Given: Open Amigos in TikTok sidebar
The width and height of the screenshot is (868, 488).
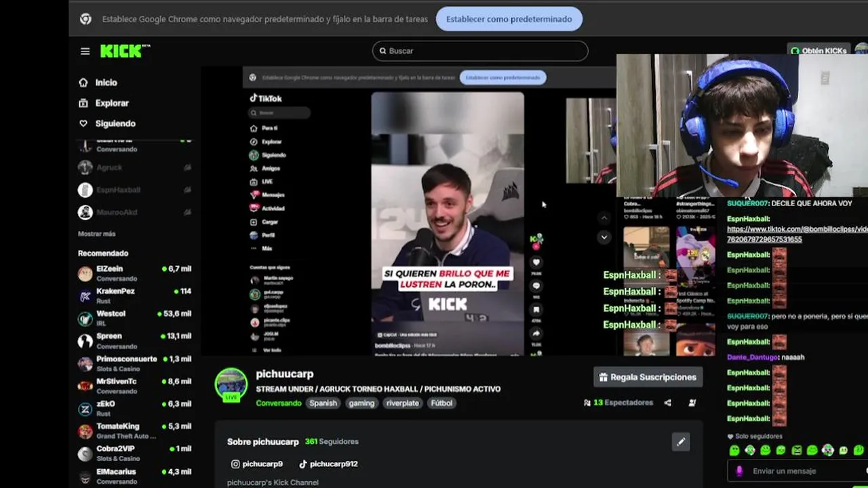Looking at the screenshot, I should coord(266,168).
